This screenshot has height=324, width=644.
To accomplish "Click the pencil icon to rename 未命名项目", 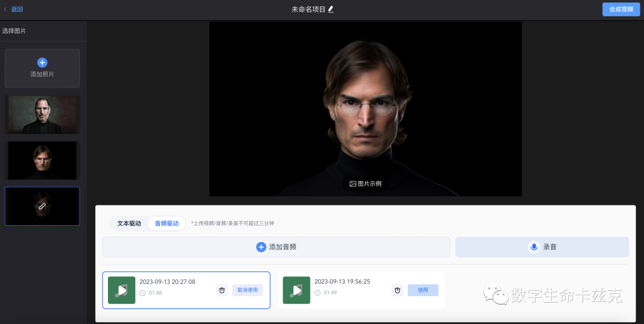I will (331, 9).
